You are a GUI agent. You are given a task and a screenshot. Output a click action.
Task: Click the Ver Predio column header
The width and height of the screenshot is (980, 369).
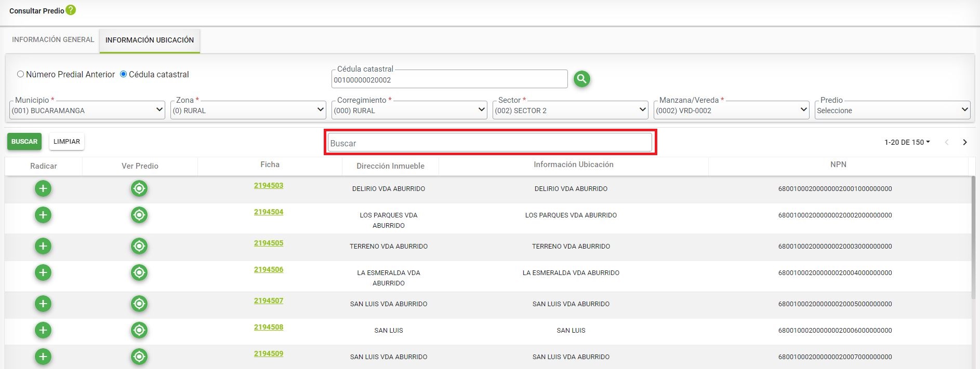click(x=140, y=166)
